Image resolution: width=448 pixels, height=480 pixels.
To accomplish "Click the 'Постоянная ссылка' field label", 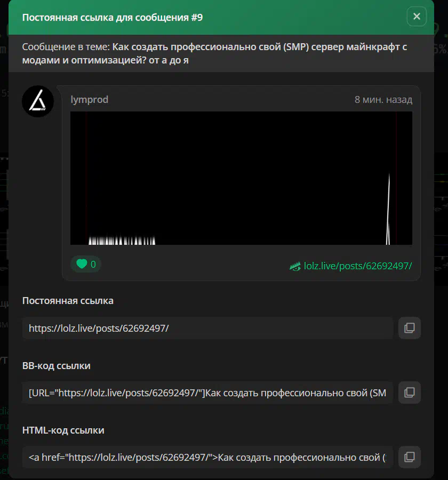I will point(68,301).
